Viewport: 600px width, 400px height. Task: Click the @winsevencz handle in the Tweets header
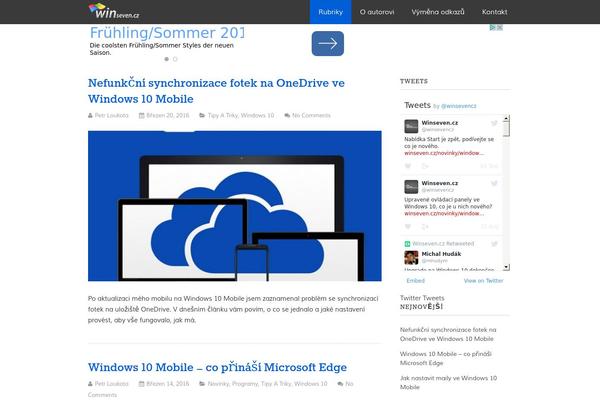pos(458,106)
